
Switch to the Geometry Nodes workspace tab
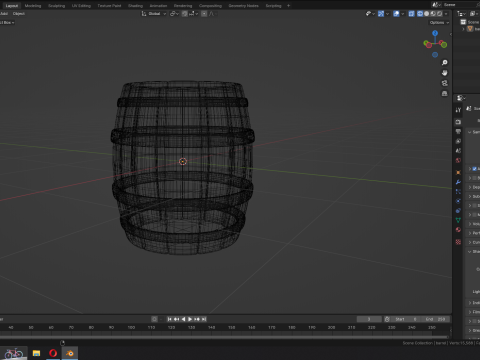coord(243,6)
